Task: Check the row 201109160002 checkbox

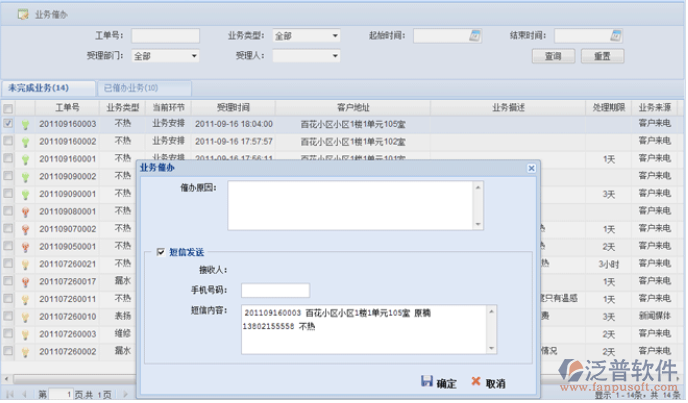Action: [x=8, y=141]
